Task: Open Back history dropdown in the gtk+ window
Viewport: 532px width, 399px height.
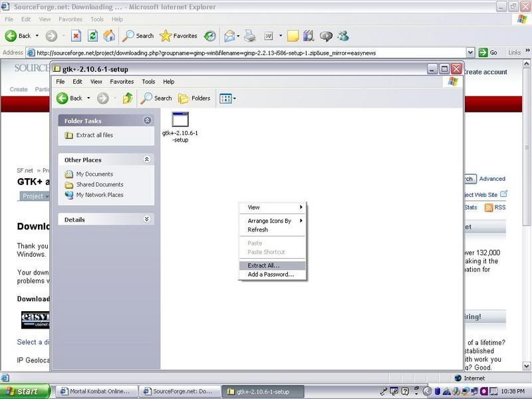Action: [88, 98]
